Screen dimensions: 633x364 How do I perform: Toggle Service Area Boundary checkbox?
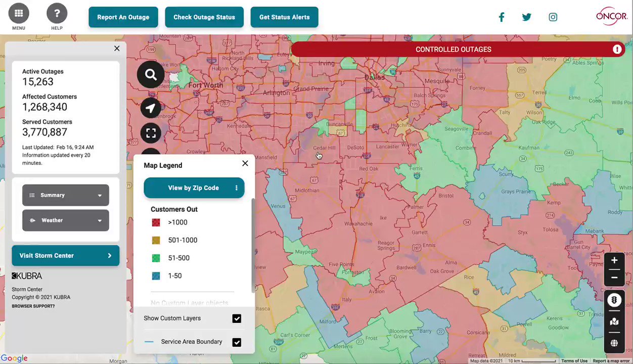tap(237, 342)
